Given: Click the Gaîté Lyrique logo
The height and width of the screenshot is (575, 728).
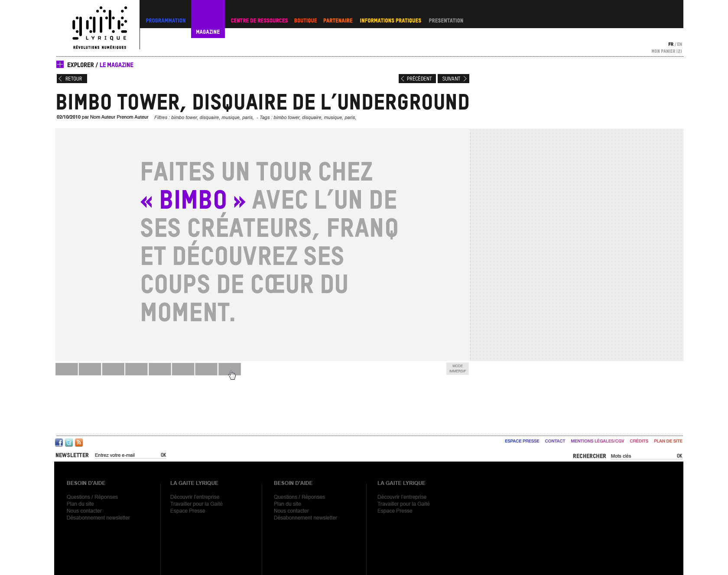Looking at the screenshot, I should [100, 28].
